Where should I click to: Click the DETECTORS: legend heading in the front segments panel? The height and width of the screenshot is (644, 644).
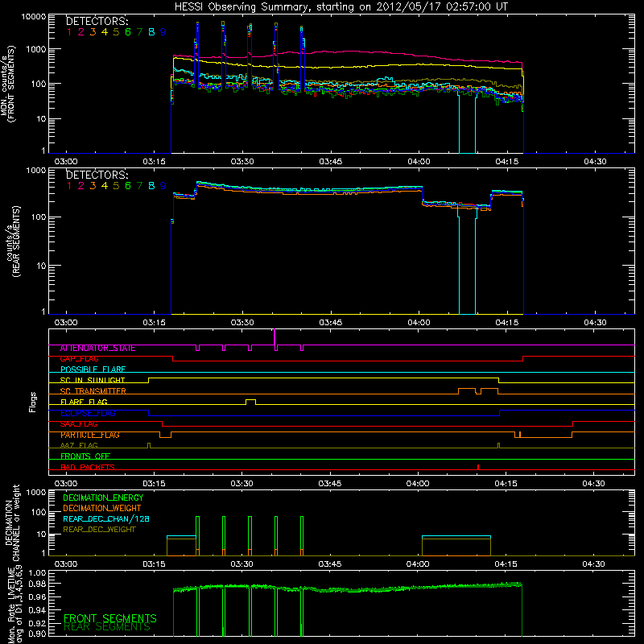point(97,21)
